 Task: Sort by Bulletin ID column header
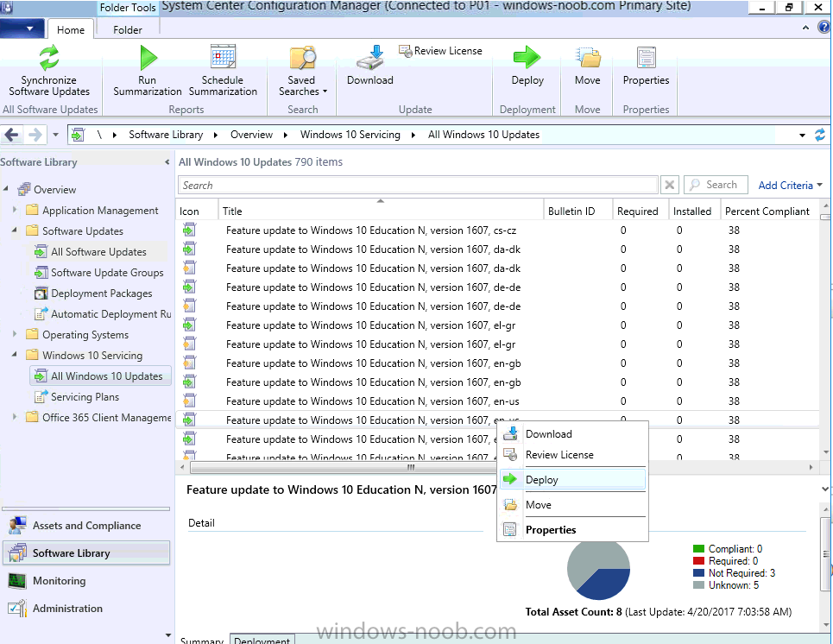[x=578, y=211]
